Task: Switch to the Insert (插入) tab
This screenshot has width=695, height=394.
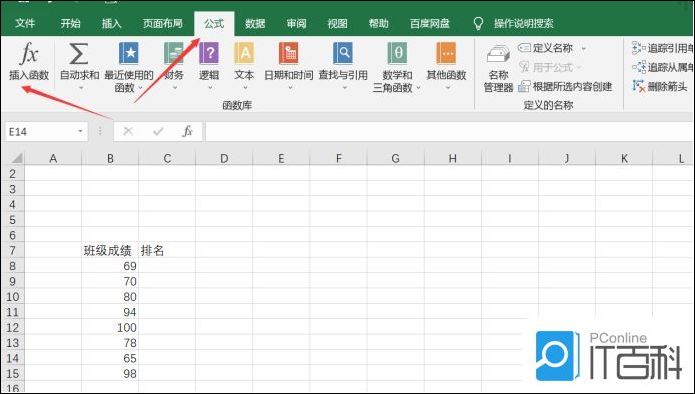Action: (112, 23)
